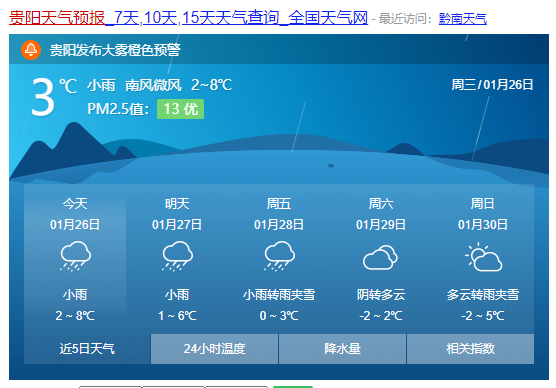Click the cloudy icon for 01月29日

380,257
